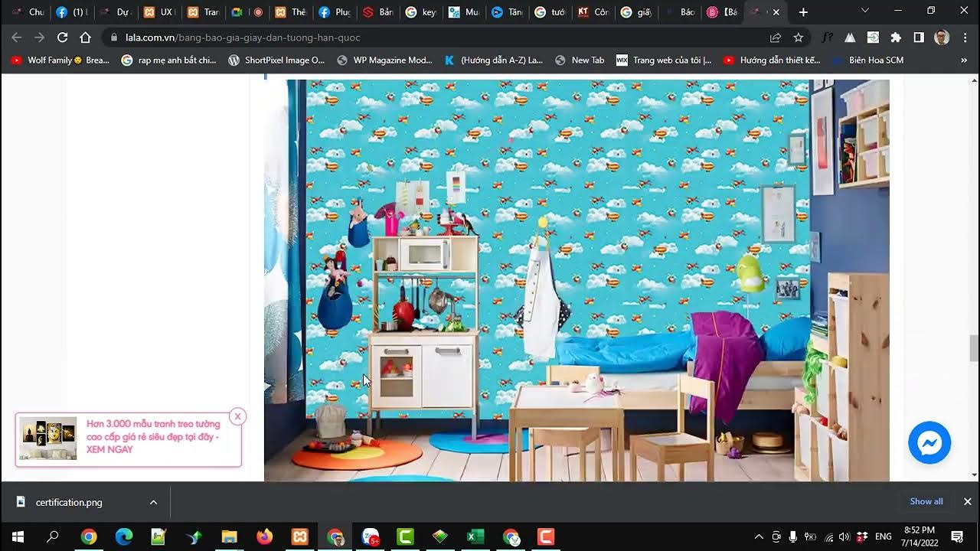
Task: Switch to the 'Bản' browser tab
Action: coord(377,12)
